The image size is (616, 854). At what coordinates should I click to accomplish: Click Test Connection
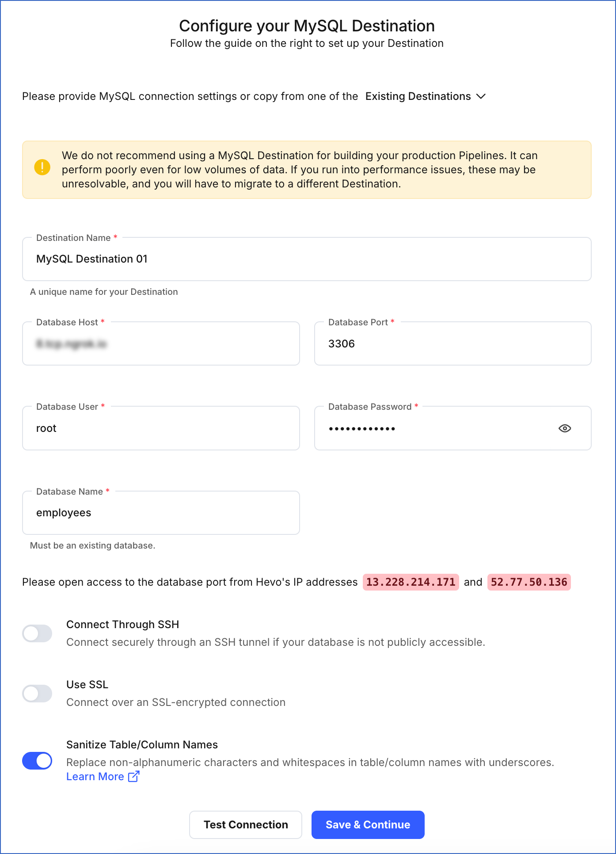click(246, 824)
